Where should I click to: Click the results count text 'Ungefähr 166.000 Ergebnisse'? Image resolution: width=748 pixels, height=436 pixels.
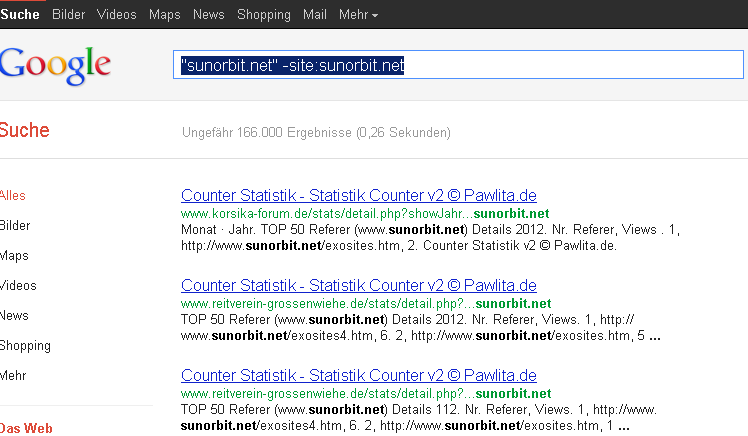[x=267, y=132]
